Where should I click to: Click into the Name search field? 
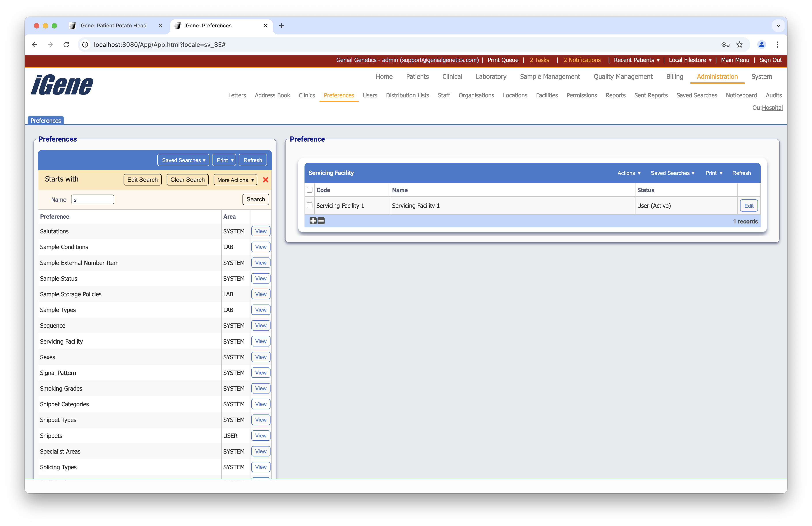93,200
